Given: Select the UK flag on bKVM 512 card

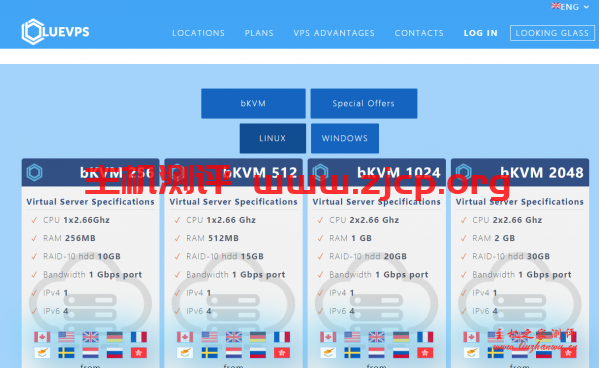Looking at the screenshot, I should tap(233, 337).
